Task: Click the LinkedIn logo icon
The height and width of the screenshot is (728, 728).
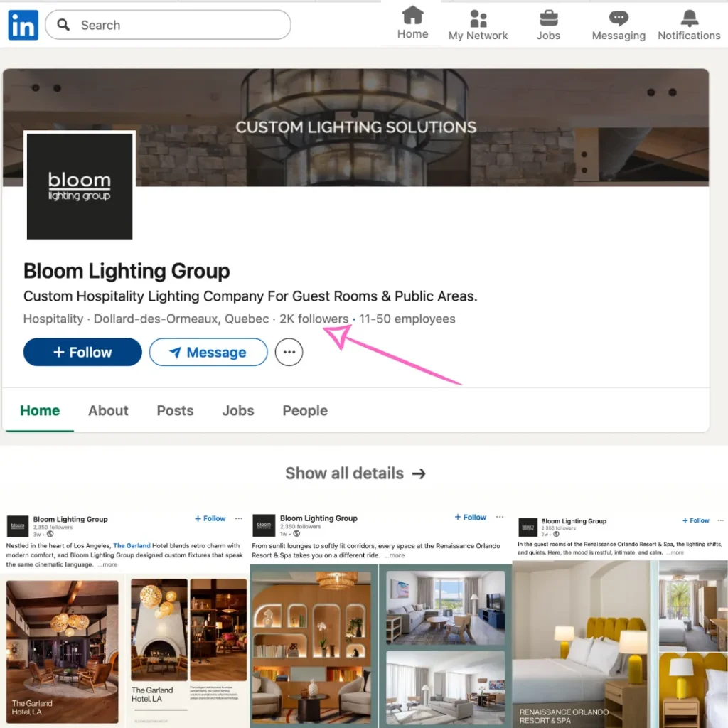Action: click(23, 26)
